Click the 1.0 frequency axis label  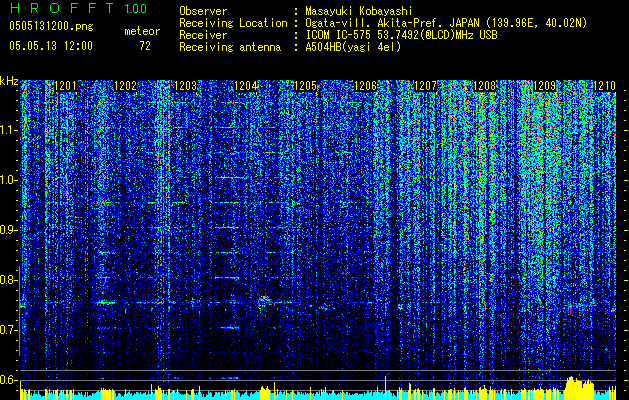point(8,180)
